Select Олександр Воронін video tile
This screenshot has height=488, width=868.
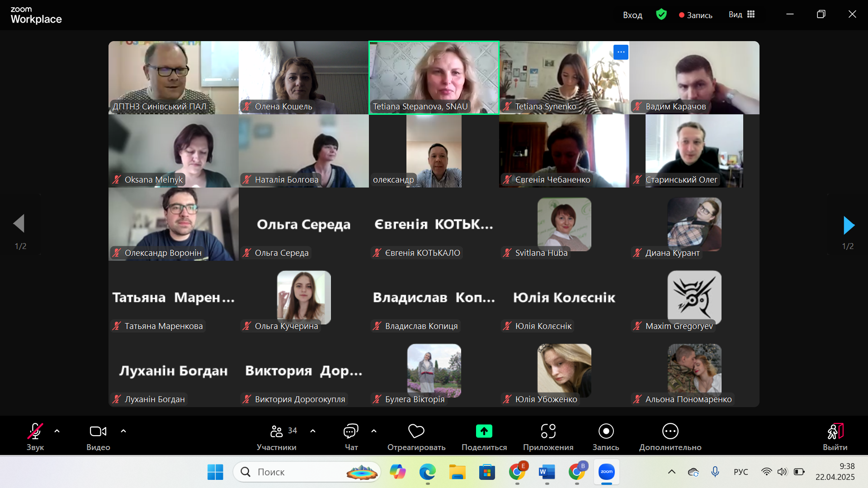[174, 224]
